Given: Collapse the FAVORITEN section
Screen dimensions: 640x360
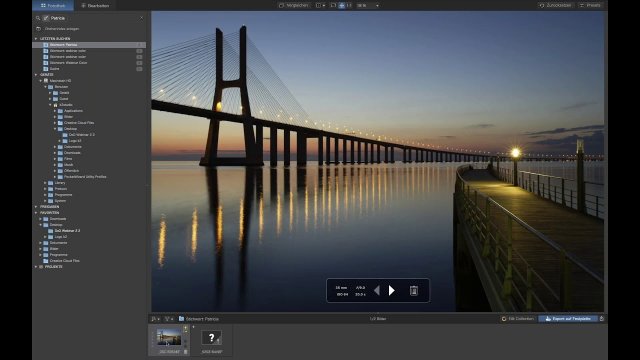Looking at the screenshot, I should [x=36, y=213].
